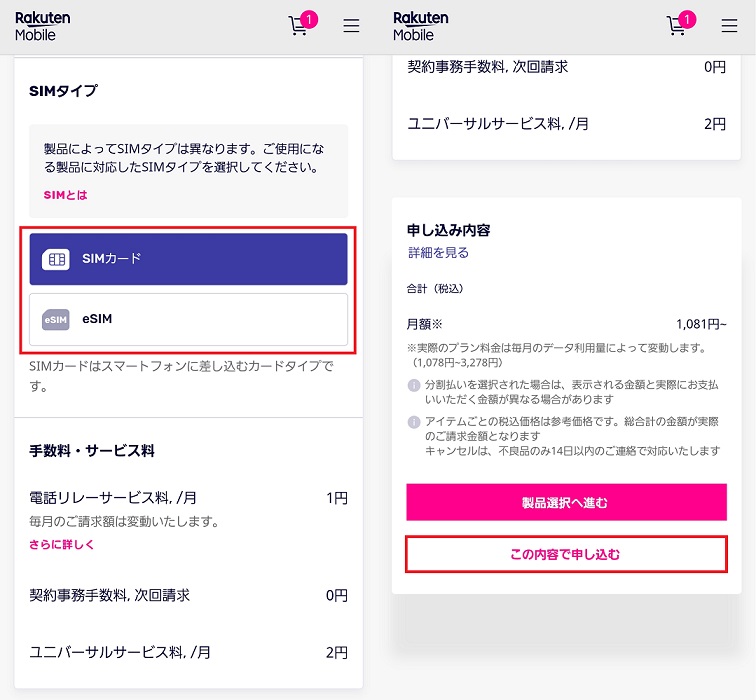The height and width of the screenshot is (700, 756).
Task: Click the grey eSIM badge icon
Action: point(56,320)
